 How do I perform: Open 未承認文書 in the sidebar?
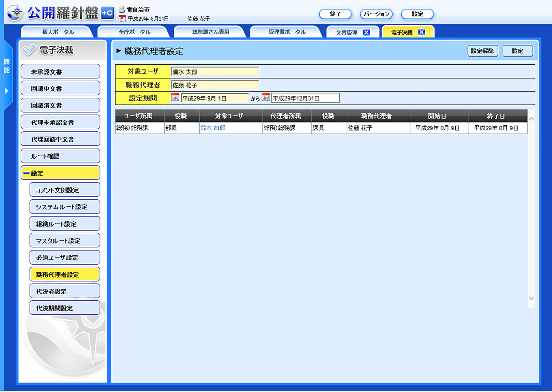click(x=60, y=72)
